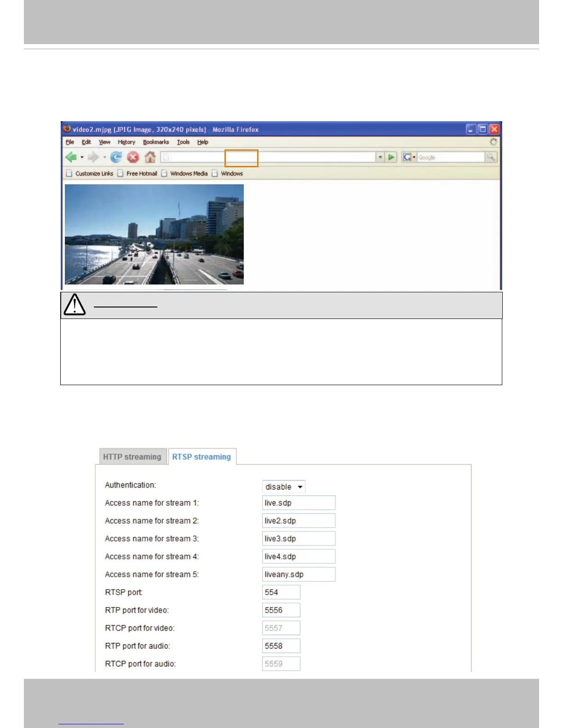Screen dimensions: 563x728
Task: Open the Windows Media bookmark
Action: (x=185, y=173)
